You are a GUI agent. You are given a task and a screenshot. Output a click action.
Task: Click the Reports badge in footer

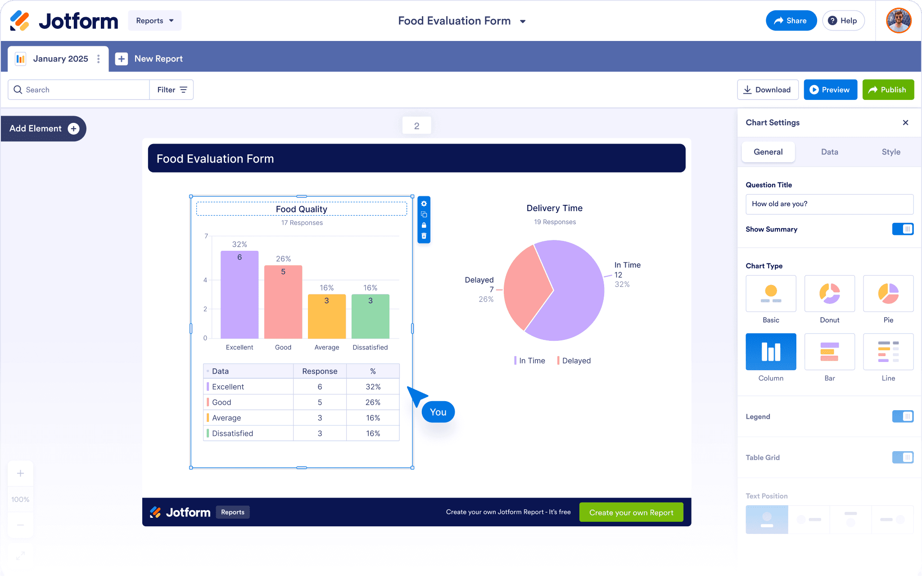click(233, 512)
